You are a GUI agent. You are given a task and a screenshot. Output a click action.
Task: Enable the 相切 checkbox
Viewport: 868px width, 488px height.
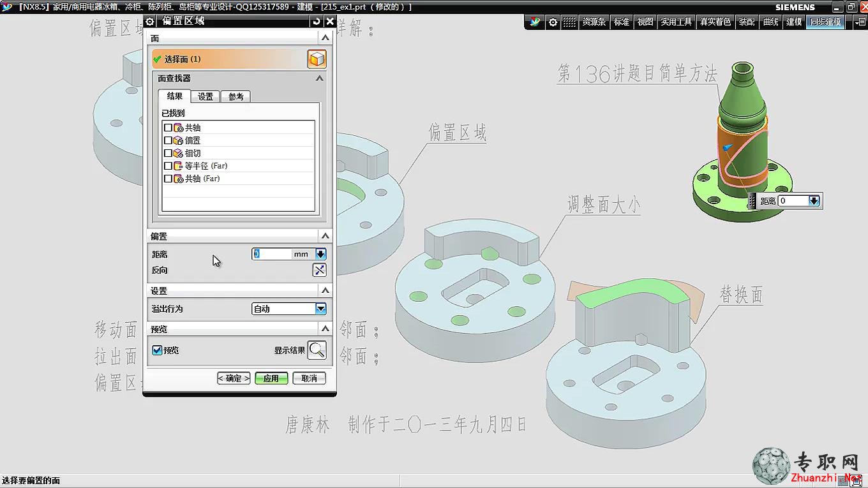(x=168, y=153)
